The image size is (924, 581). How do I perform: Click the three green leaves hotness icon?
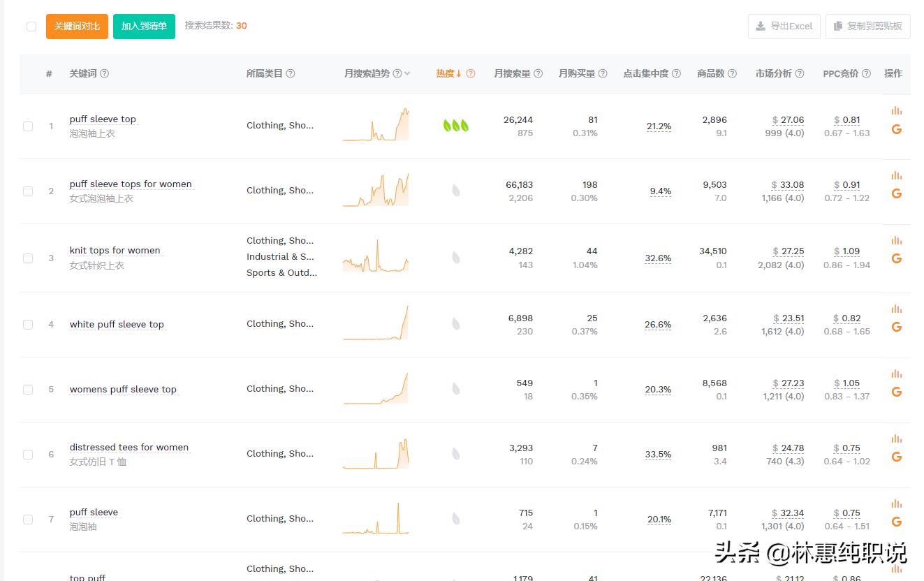(455, 126)
